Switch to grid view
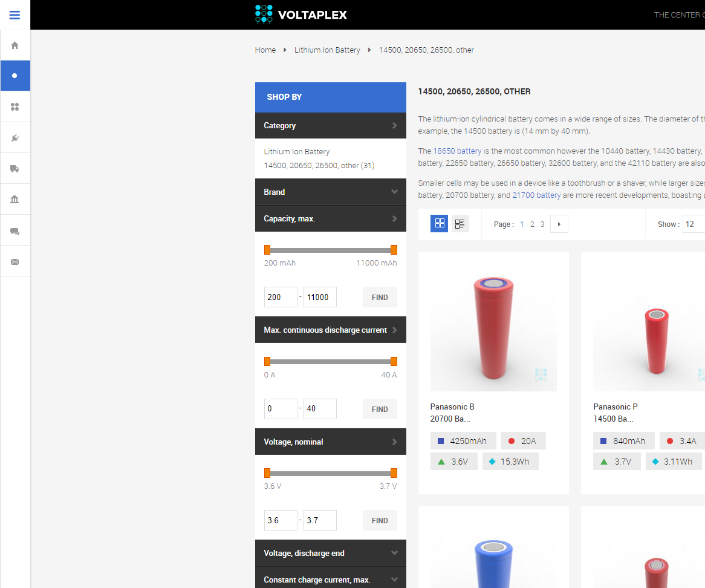Viewport: 705px width, 588px height. coord(440,224)
